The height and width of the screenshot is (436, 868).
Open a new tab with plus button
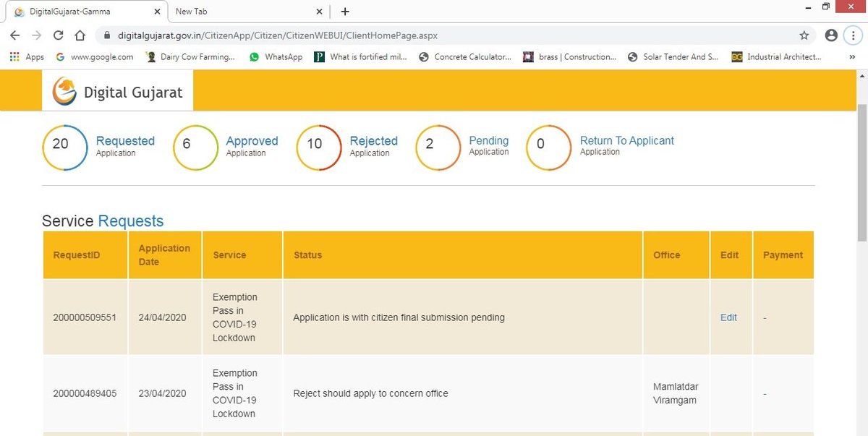click(x=345, y=11)
